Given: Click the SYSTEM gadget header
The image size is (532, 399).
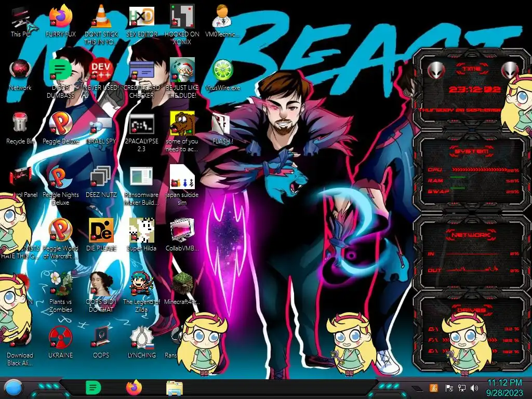Looking at the screenshot, I should click(x=472, y=151).
